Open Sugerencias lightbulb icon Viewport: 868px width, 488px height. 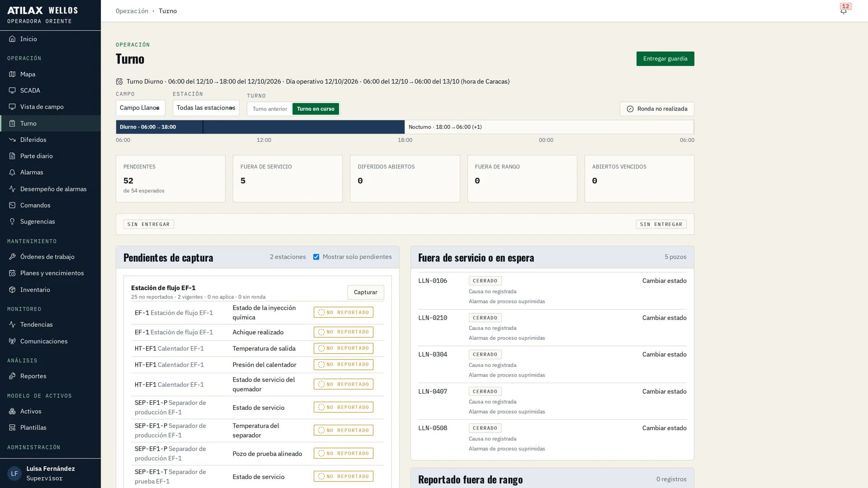(12, 221)
